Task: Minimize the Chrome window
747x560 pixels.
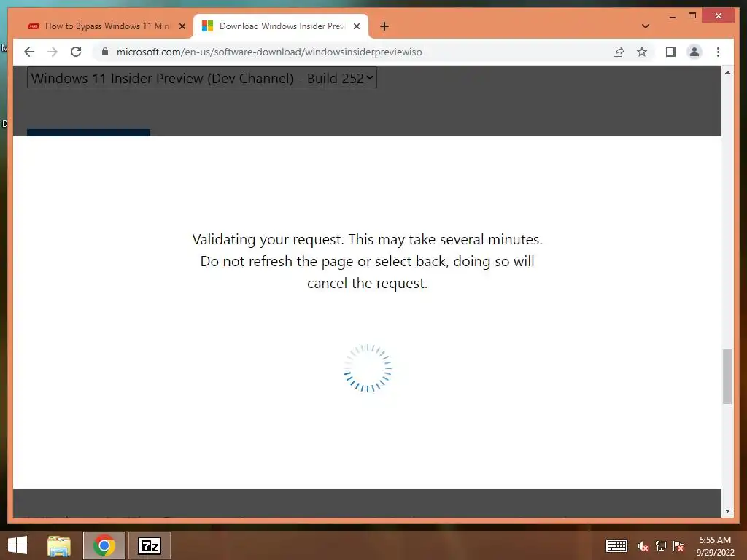Action: 672,17
